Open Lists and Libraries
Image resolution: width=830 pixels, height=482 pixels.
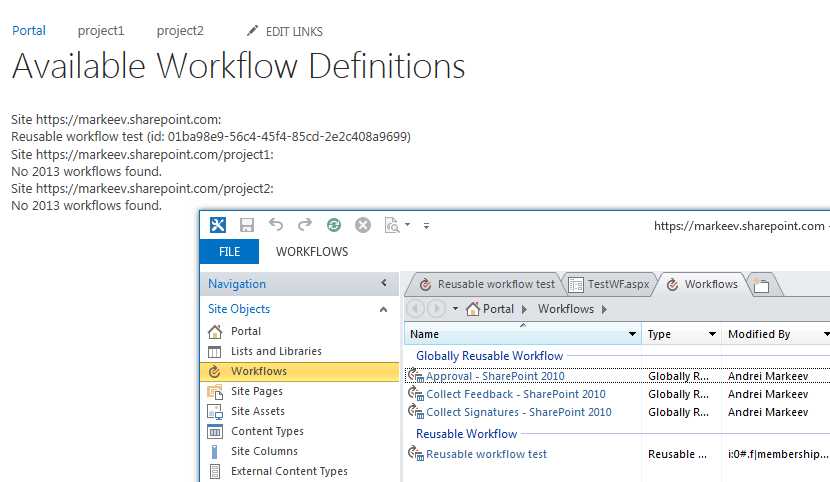click(x=276, y=351)
